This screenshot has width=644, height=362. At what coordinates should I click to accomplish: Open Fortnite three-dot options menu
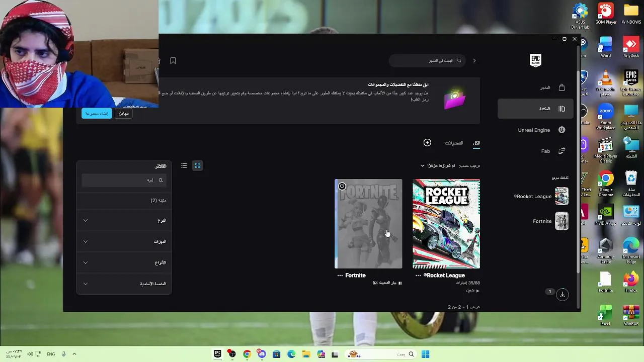pyautogui.click(x=340, y=276)
